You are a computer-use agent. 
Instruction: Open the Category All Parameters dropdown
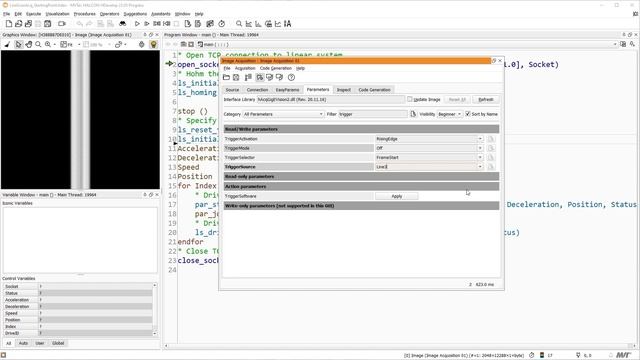283,114
